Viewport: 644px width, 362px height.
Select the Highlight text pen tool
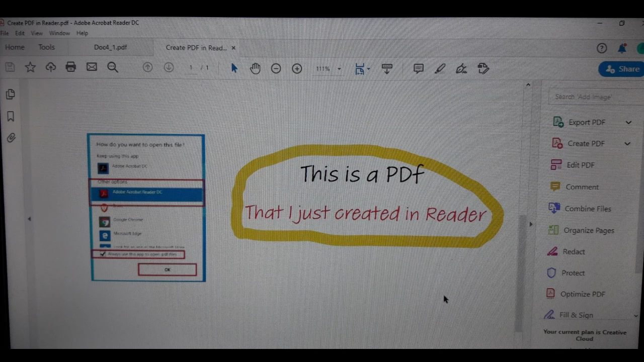point(440,69)
